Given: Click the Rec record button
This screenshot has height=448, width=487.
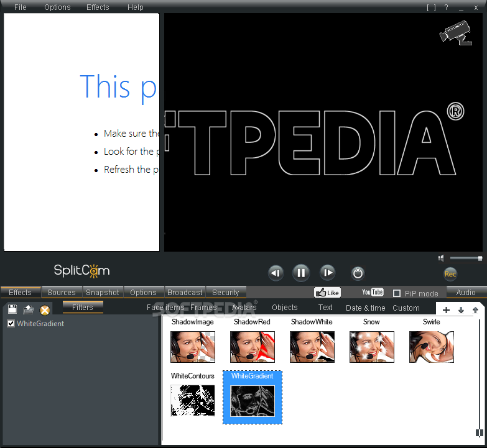Looking at the screenshot, I should 450,273.
